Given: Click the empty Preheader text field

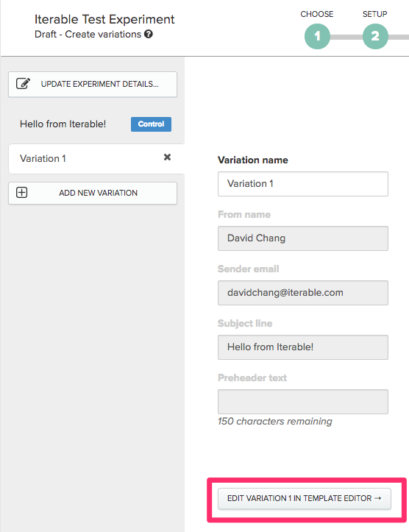Looking at the screenshot, I should [303, 402].
